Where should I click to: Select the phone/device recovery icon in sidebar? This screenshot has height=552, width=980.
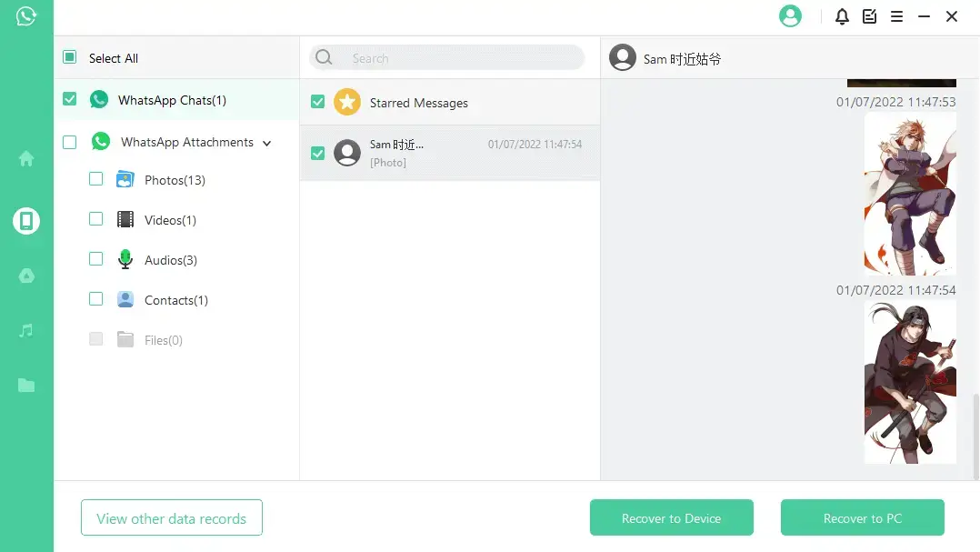25,218
